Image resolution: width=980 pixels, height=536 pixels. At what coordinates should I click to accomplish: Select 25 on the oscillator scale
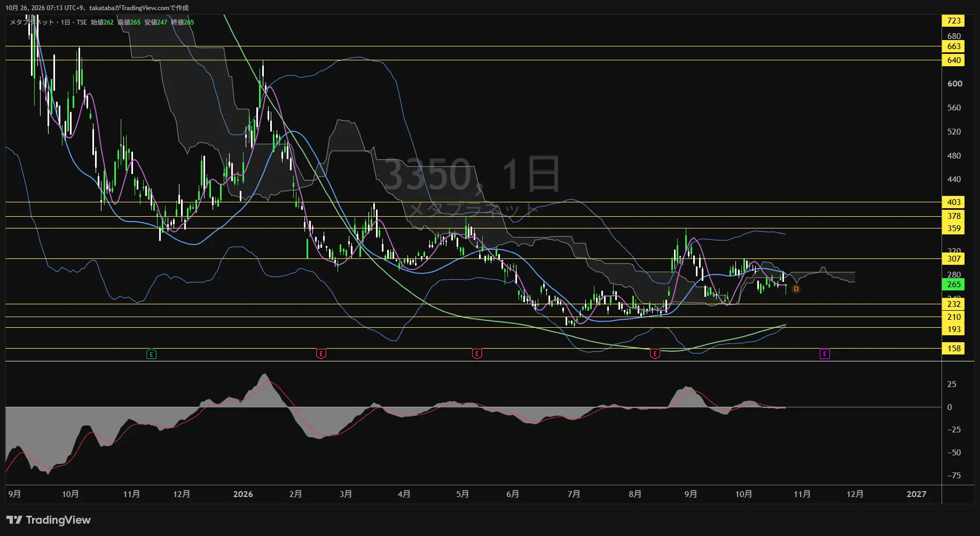952,384
